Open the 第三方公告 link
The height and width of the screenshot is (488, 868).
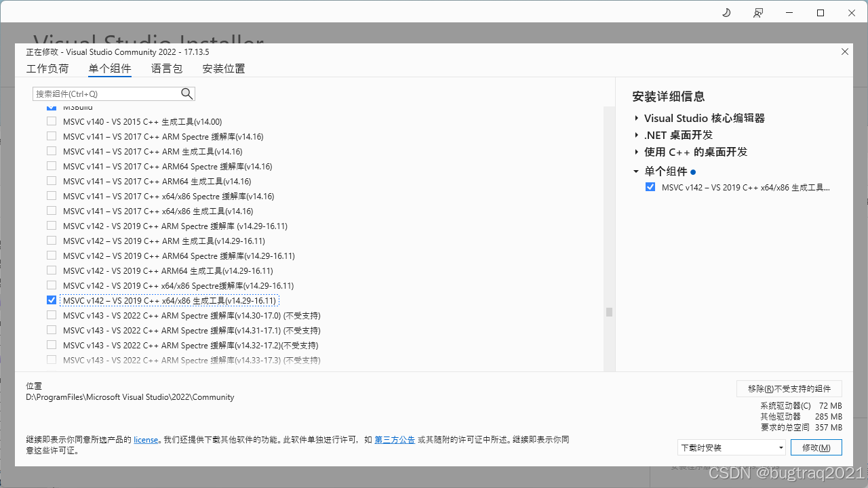[395, 440]
